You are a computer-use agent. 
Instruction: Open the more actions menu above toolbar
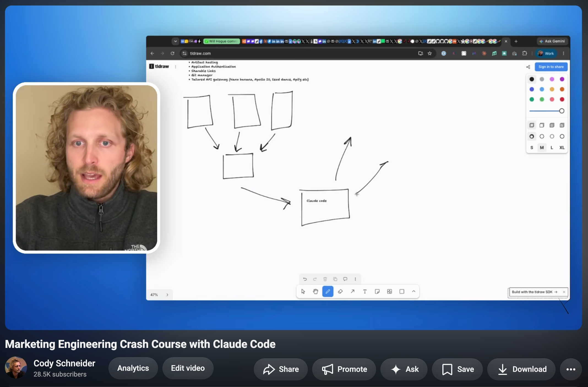point(355,279)
